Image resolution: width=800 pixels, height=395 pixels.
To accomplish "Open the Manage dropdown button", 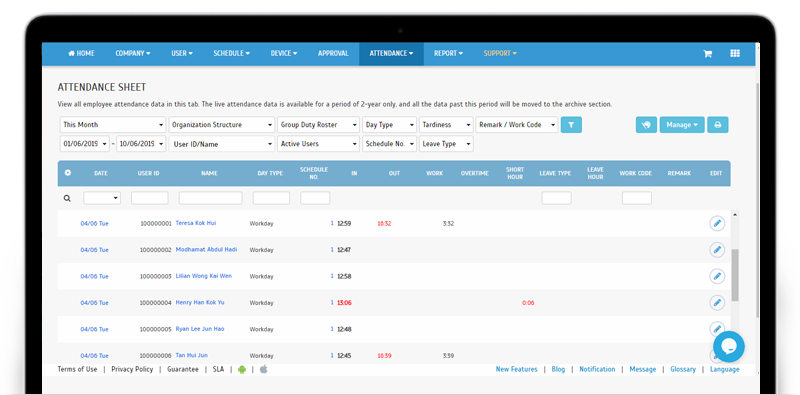I will [682, 125].
